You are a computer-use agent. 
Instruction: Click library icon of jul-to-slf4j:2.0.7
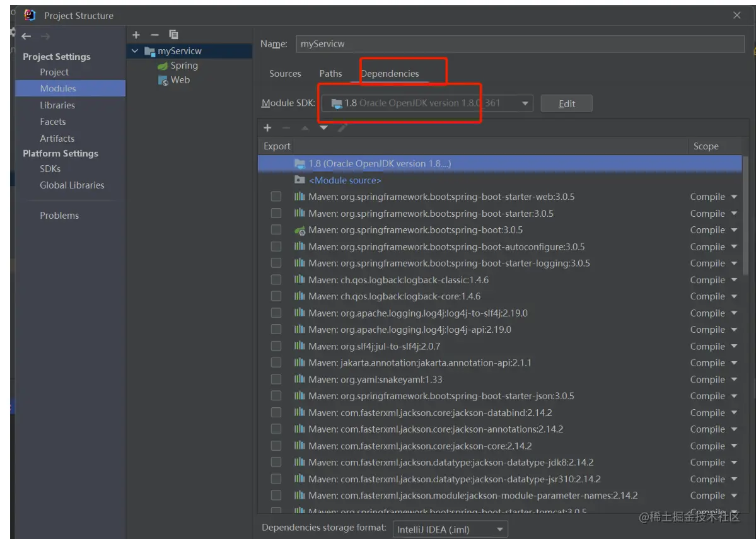click(300, 345)
